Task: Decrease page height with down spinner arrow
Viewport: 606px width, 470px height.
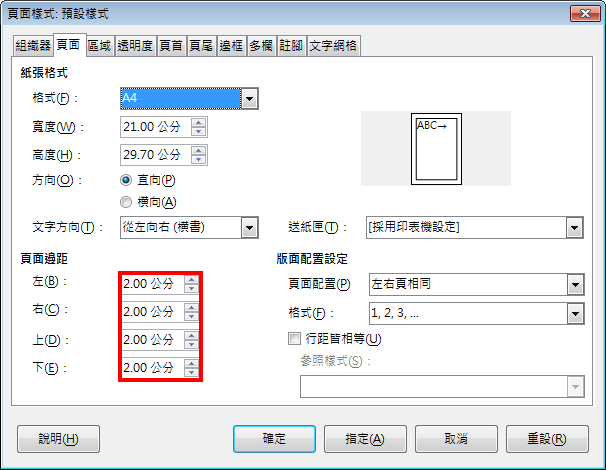Action: 198,159
